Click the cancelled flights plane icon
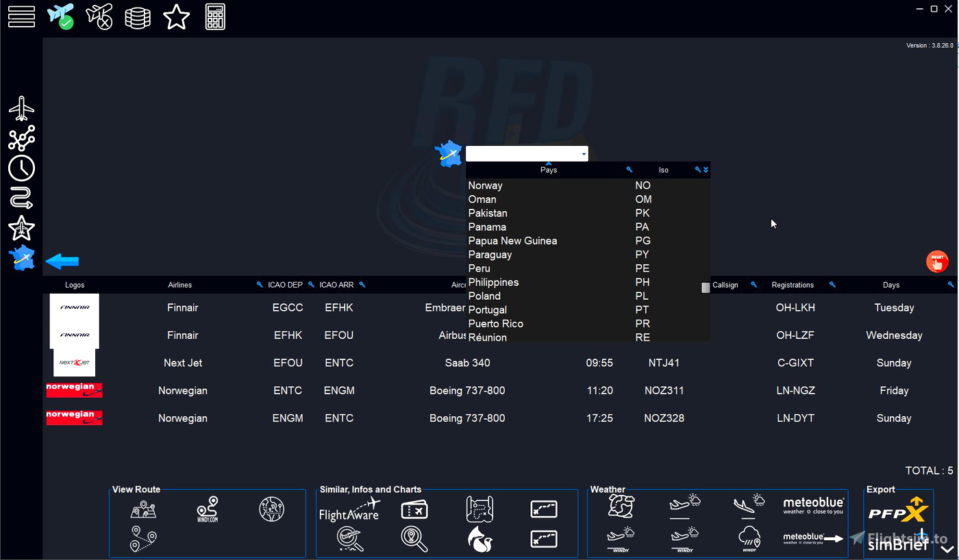This screenshot has height=560, width=959. click(99, 17)
